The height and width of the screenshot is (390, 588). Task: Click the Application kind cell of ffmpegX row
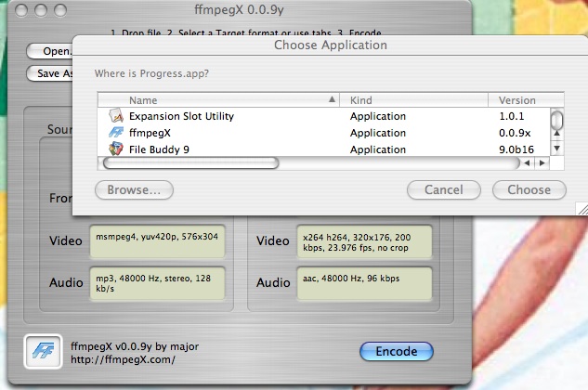click(x=378, y=133)
